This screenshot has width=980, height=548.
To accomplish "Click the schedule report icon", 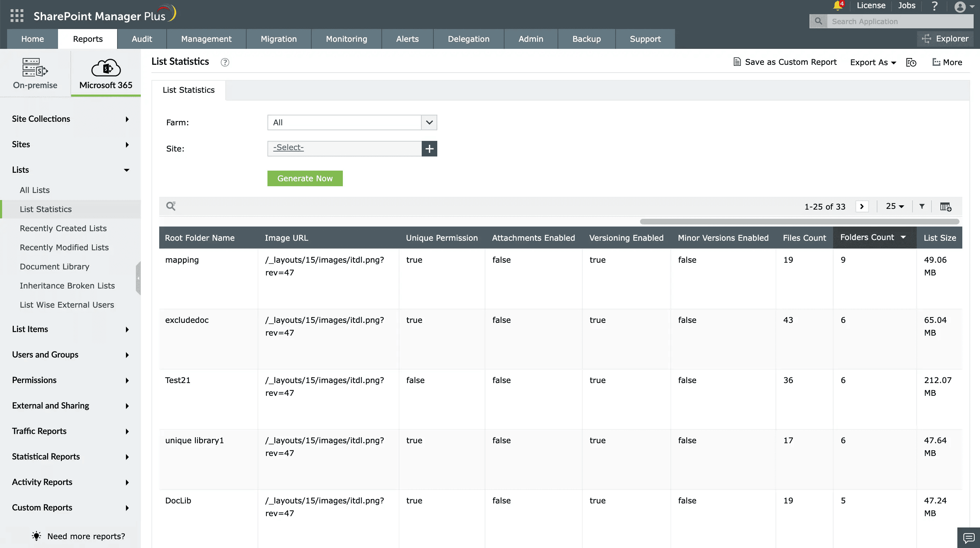I will [x=911, y=62].
